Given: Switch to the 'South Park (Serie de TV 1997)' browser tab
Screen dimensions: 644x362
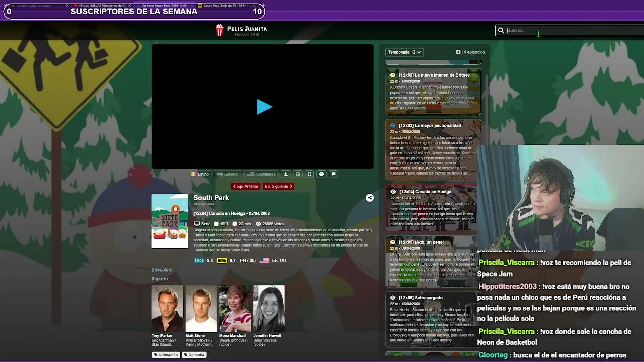Looking at the screenshot, I should [x=226, y=6].
